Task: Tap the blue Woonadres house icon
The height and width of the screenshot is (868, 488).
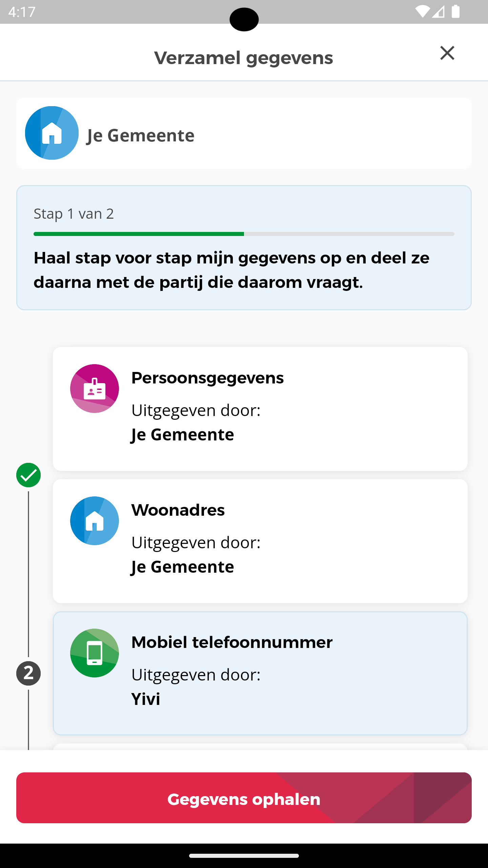Action: [x=95, y=521]
